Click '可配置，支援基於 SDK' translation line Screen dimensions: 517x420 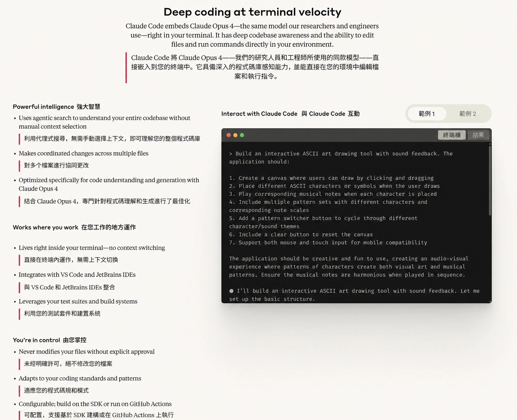99,415
